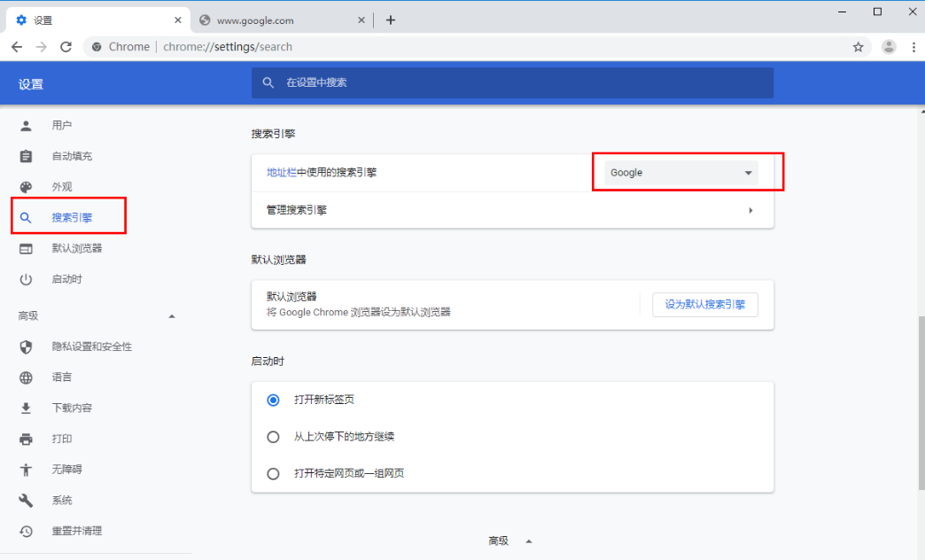Click the browser forward arrow
Image resolution: width=925 pixels, height=560 pixels.
click(x=41, y=47)
